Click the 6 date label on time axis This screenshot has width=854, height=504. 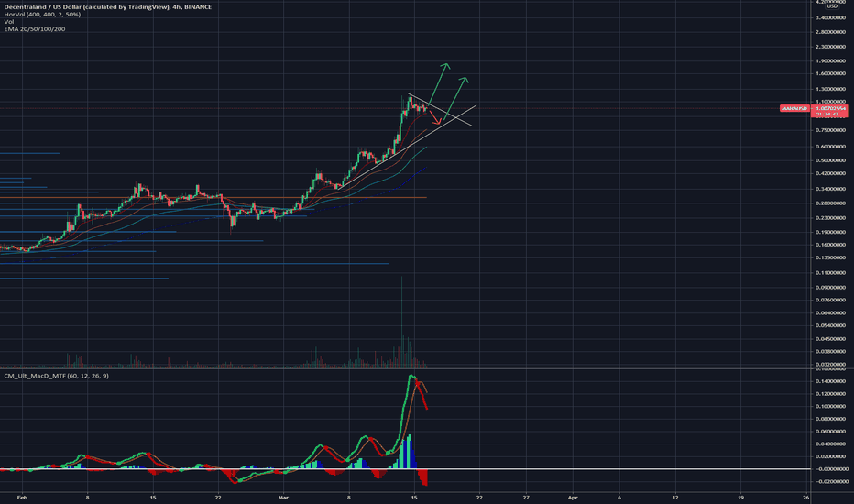click(619, 498)
